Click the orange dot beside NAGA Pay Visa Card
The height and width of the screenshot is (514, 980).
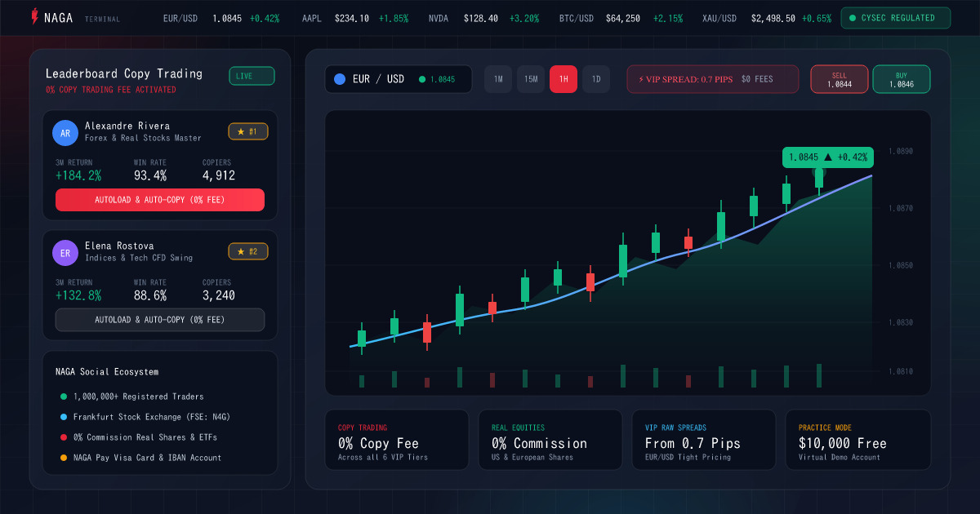click(63, 458)
